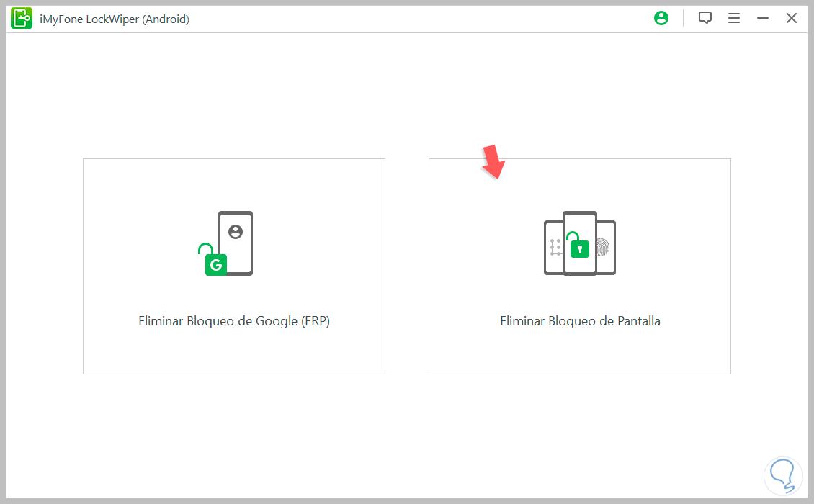Click the vertical separator beside the account icon
Viewport: 814px width, 504px height.
click(683, 19)
